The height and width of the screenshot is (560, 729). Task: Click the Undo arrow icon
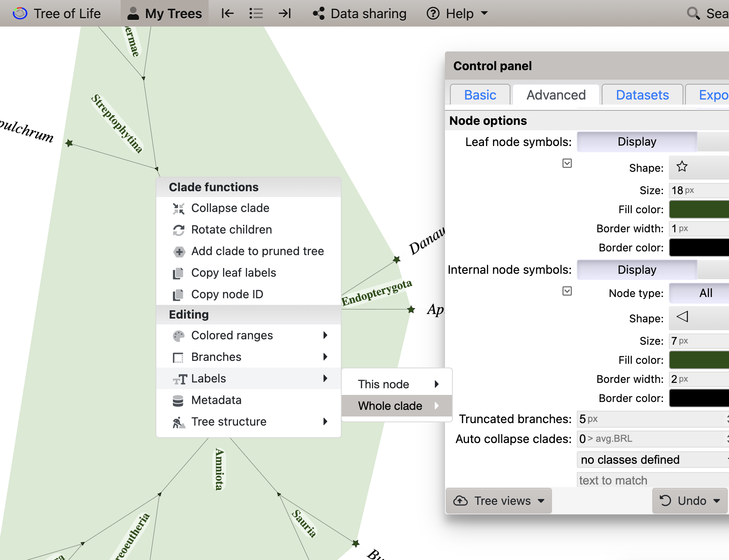pyautogui.click(x=665, y=501)
